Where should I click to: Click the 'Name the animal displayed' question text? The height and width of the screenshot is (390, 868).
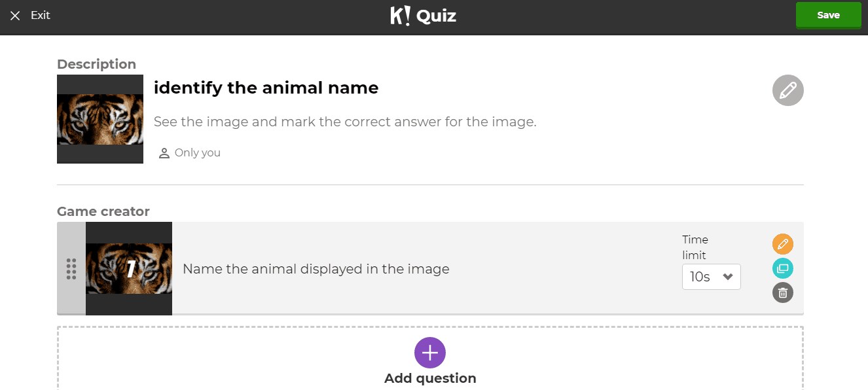coord(316,269)
